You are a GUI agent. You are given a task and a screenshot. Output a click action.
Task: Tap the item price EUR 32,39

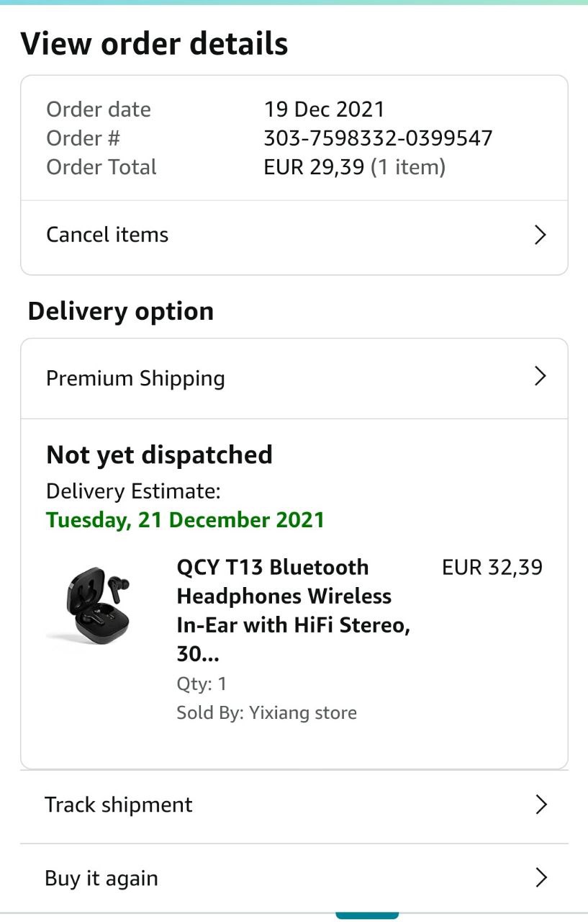point(492,568)
